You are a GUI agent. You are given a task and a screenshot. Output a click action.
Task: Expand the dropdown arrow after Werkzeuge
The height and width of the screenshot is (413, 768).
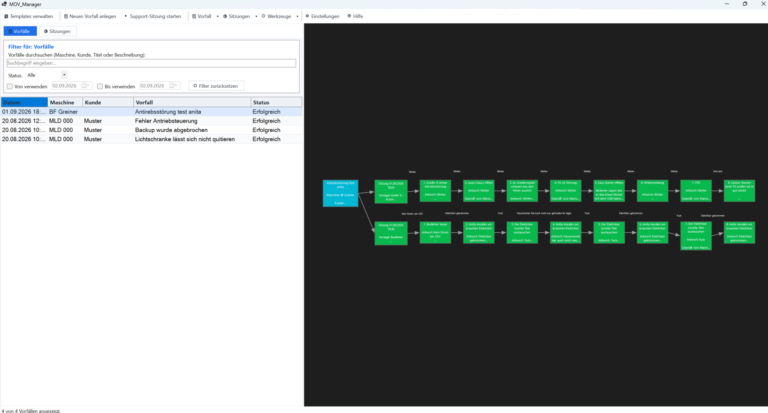(x=297, y=16)
